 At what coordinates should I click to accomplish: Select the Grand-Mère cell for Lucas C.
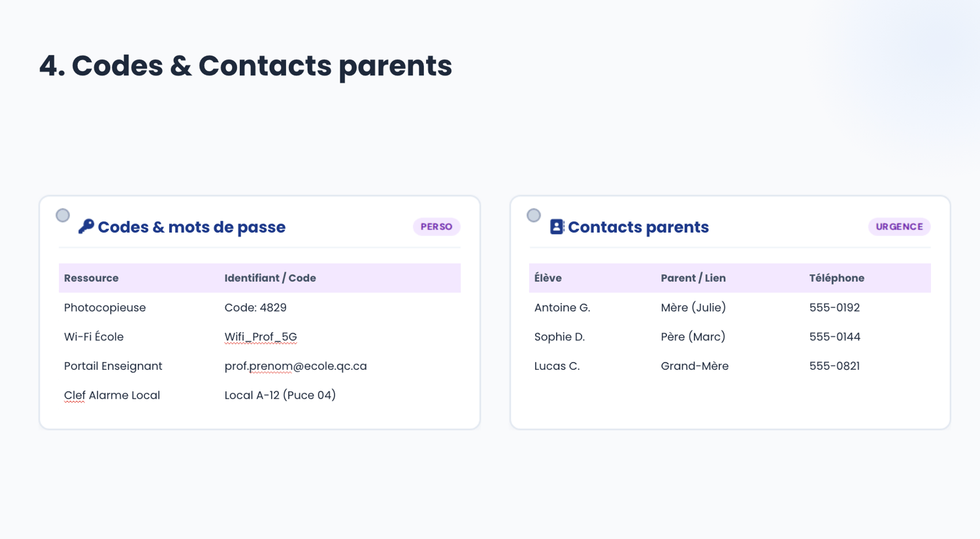pyautogui.click(x=694, y=366)
